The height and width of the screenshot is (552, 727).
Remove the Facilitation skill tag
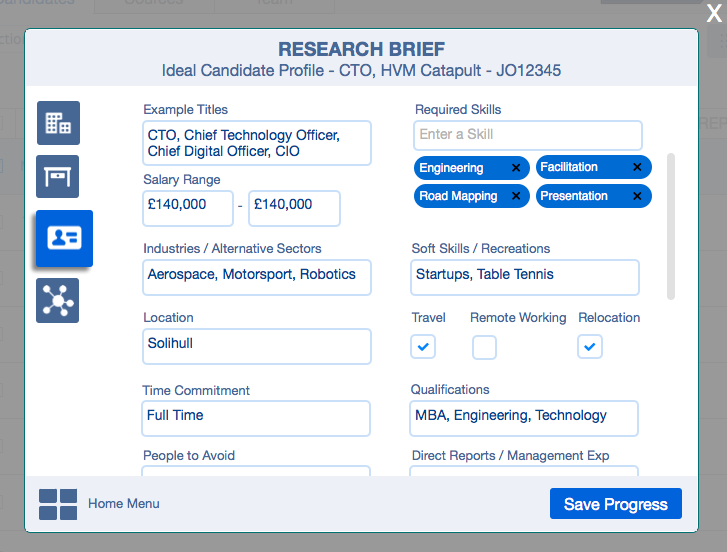tap(638, 167)
